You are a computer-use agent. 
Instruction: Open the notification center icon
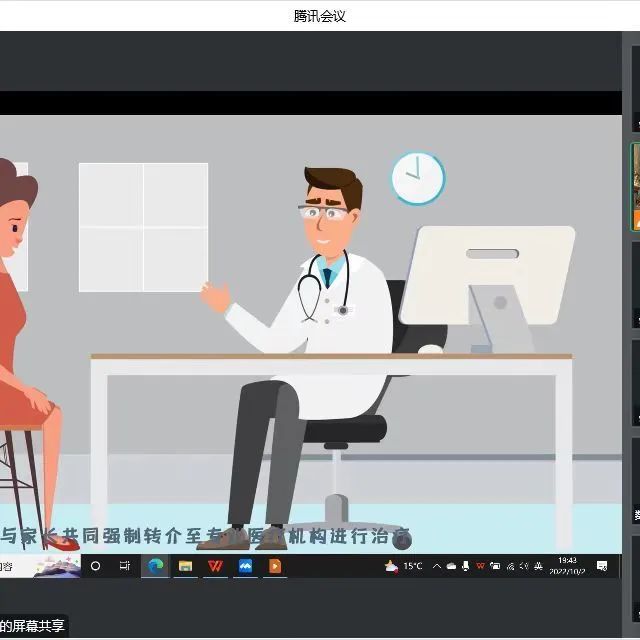tap(602, 566)
